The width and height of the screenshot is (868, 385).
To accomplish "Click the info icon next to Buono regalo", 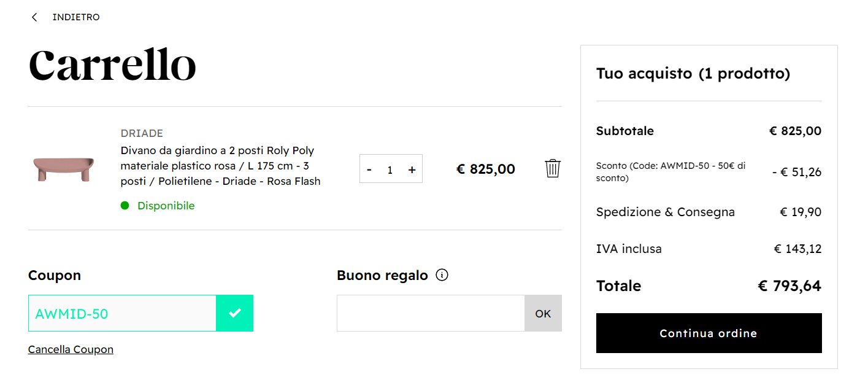I will [x=442, y=275].
